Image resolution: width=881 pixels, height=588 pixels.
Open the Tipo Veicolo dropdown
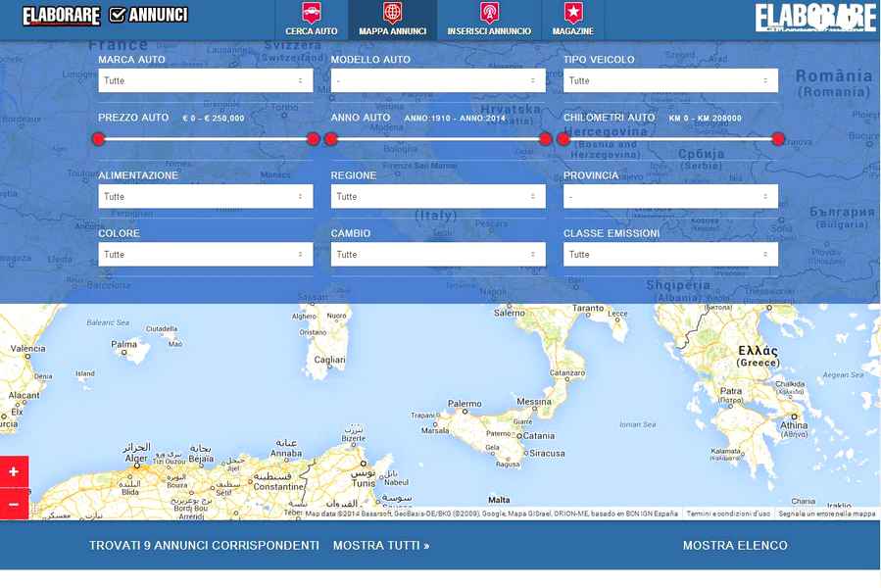tap(671, 80)
